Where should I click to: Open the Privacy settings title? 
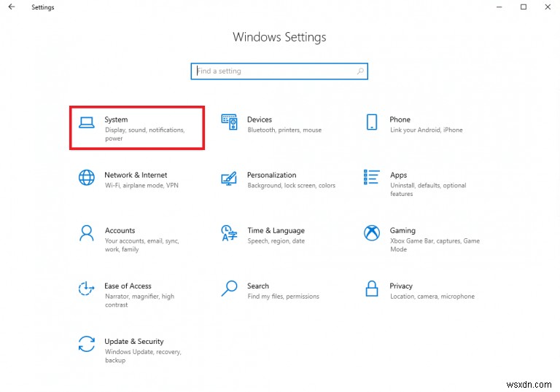(x=401, y=286)
